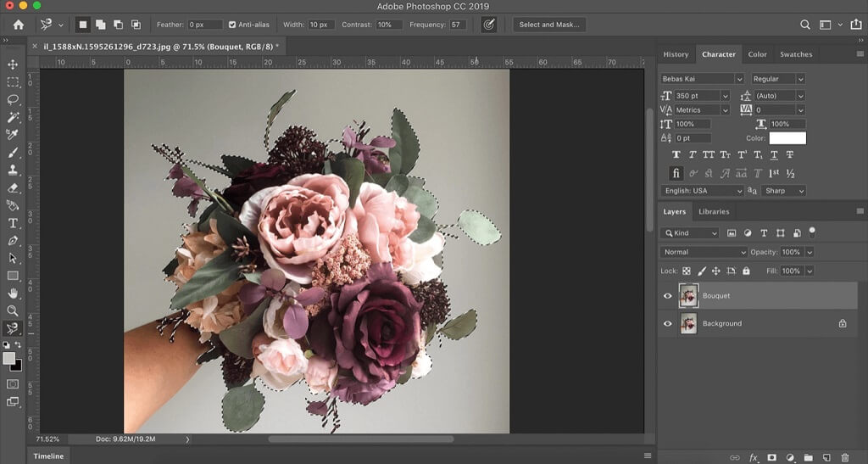
Task: Select the Lasso tool in the toolbox
Action: pos(13,99)
